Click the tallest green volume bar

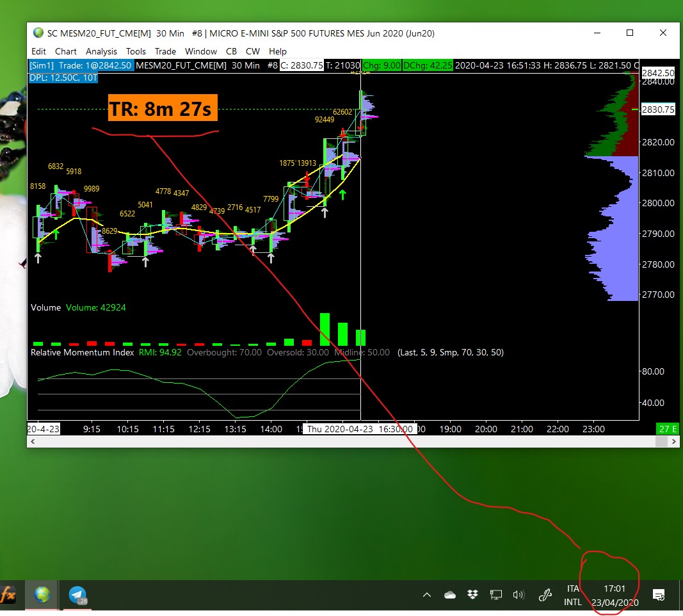point(325,329)
